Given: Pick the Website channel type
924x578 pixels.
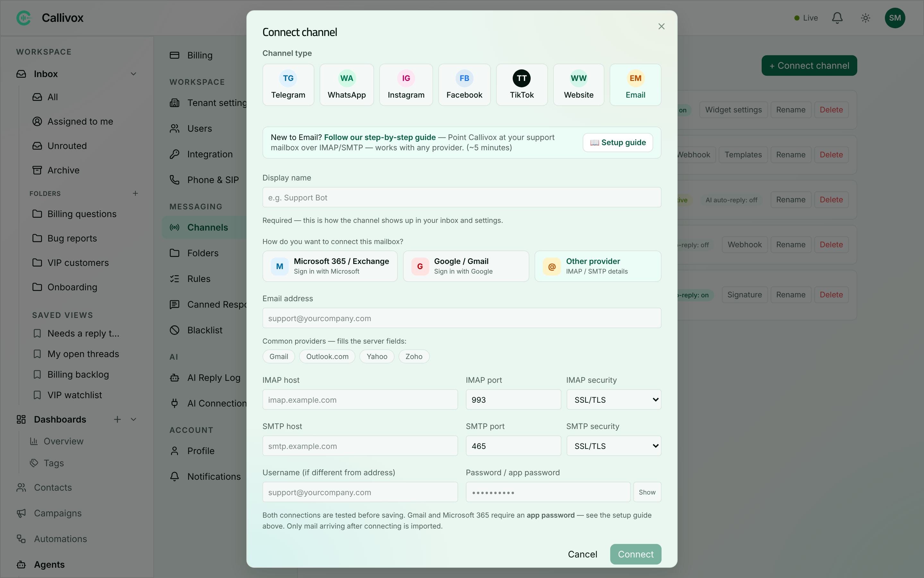Looking at the screenshot, I should coord(578,85).
